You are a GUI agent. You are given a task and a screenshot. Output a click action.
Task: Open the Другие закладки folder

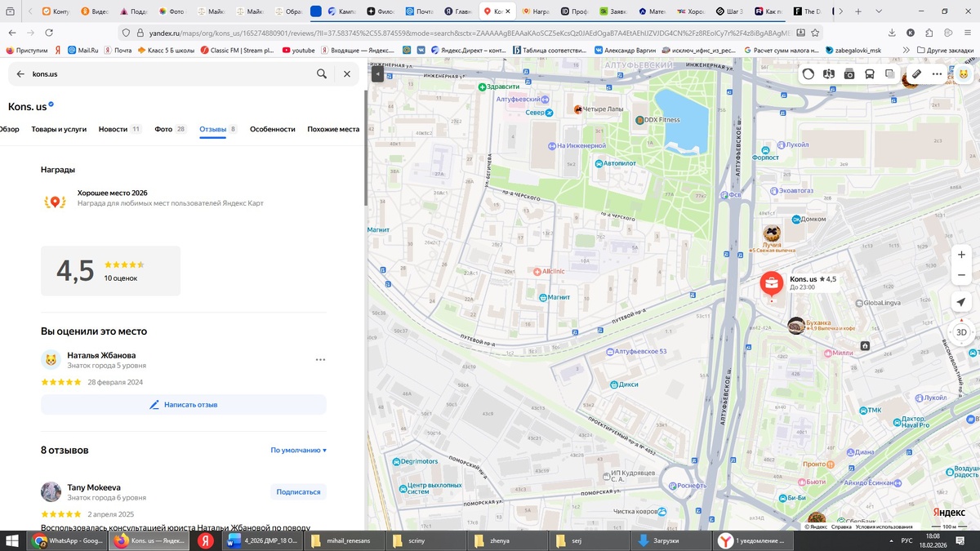click(944, 50)
